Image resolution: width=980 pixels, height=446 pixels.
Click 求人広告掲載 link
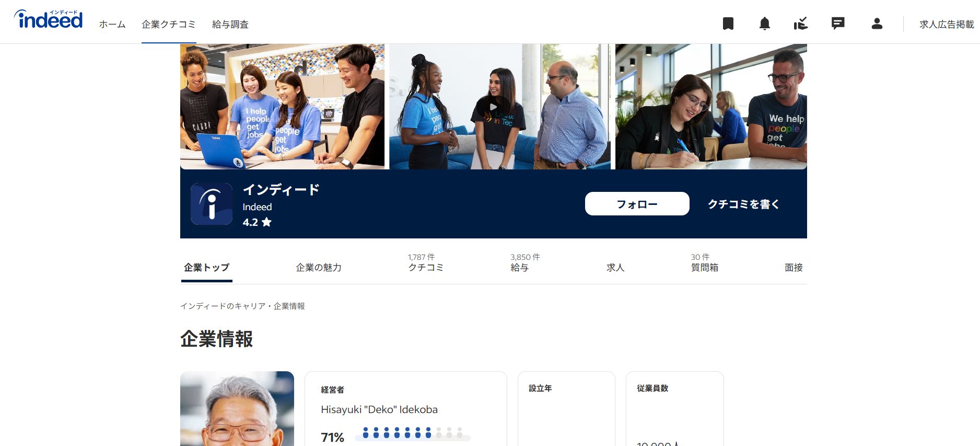point(947,24)
